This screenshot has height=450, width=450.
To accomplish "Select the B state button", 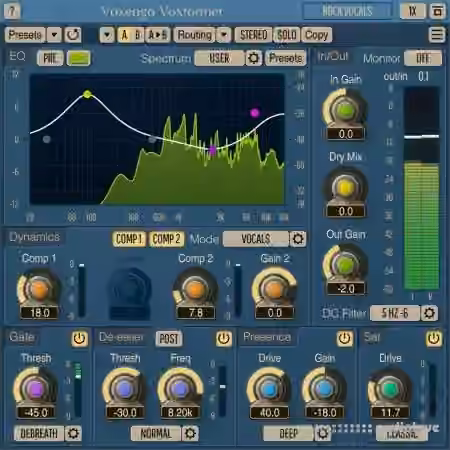I will (138, 35).
